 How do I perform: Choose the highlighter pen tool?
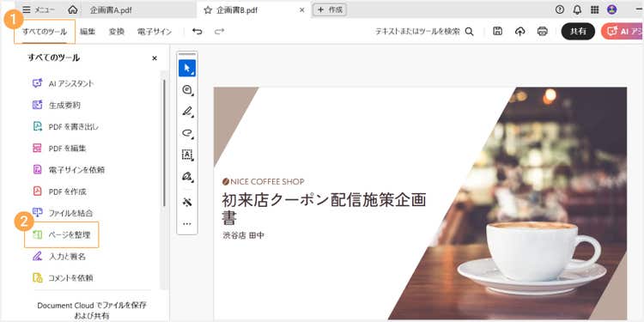click(x=187, y=112)
